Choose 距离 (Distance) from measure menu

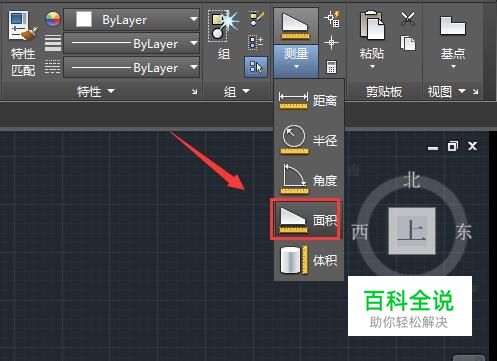308,100
